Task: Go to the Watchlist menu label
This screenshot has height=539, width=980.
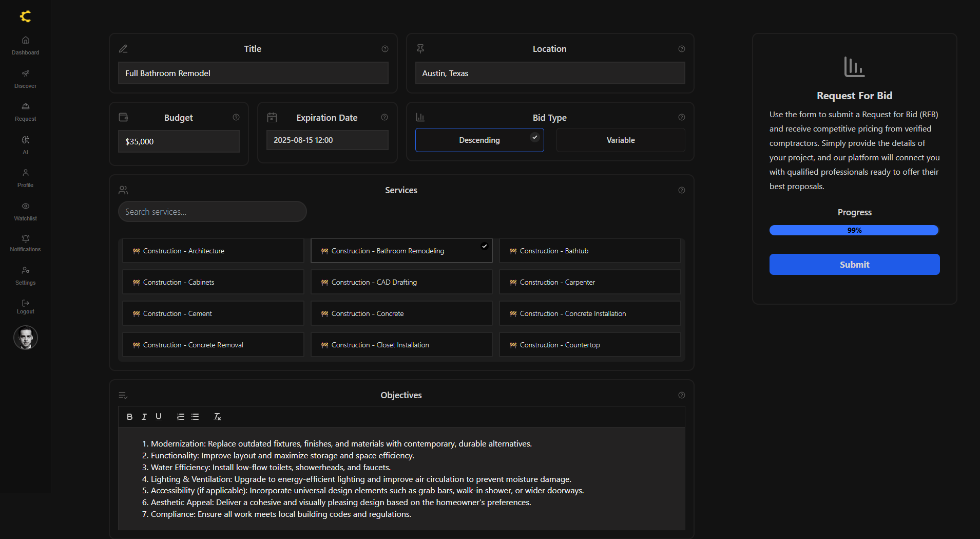Action: [x=26, y=218]
